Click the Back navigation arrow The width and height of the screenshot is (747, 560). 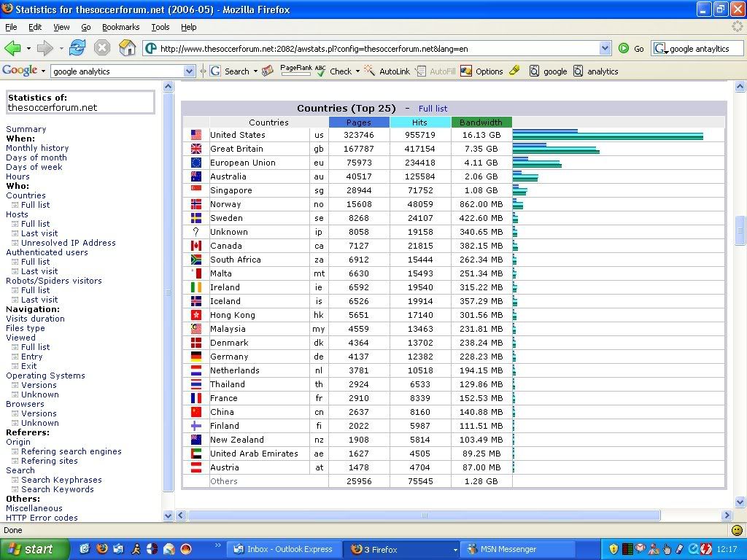coord(13,48)
